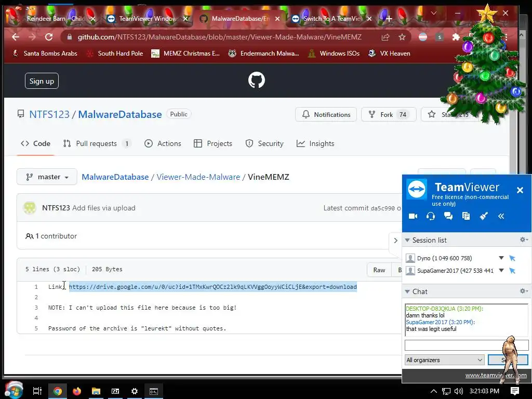
Task: Open the Code repository tab
Action: click(x=36, y=143)
